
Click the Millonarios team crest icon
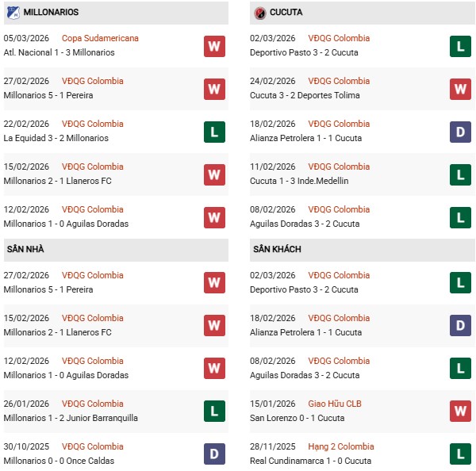(x=12, y=13)
